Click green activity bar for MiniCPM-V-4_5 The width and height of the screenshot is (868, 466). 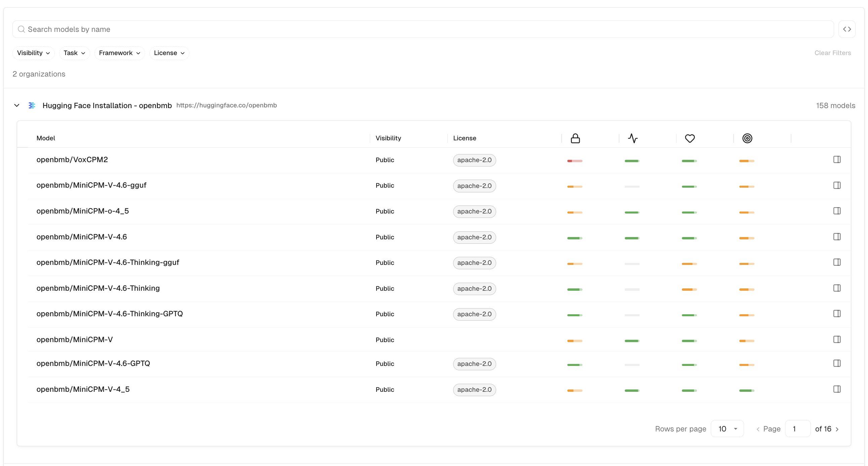pyautogui.click(x=632, y=390)
